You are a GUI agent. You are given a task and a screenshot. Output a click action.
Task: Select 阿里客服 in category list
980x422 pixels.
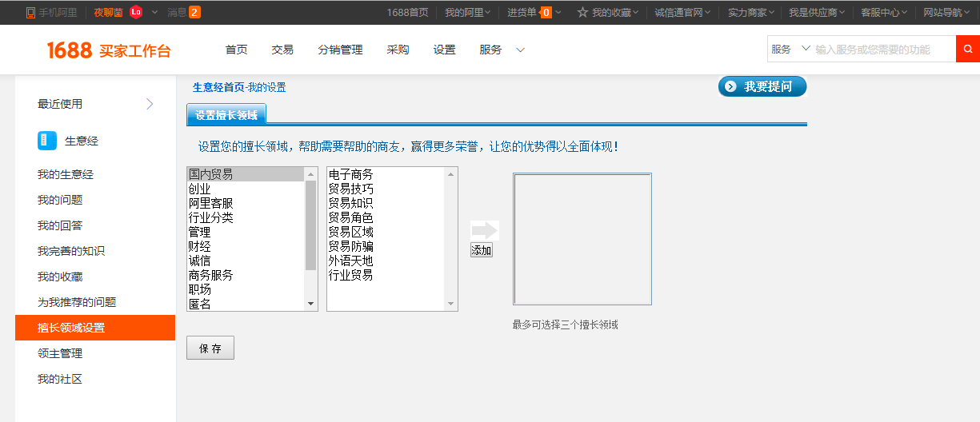[x=246, y=203]
